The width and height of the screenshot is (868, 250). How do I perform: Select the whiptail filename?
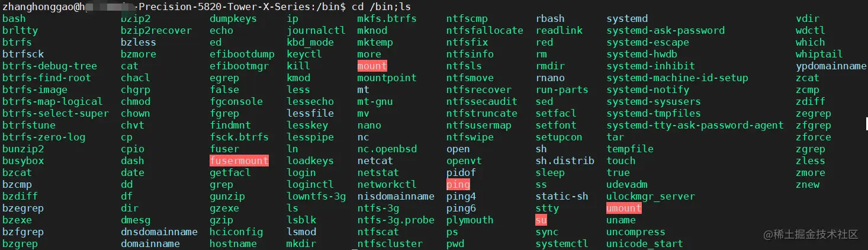819,54
